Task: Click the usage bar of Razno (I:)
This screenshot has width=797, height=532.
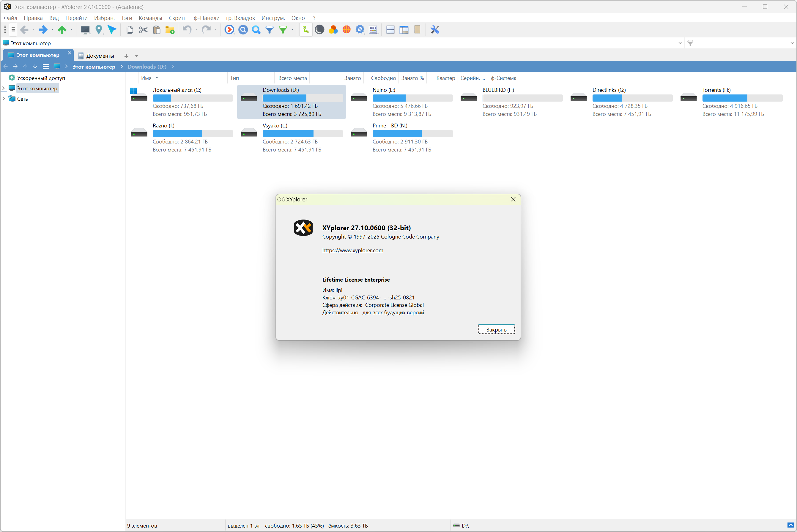Action: tap(193, 134)
